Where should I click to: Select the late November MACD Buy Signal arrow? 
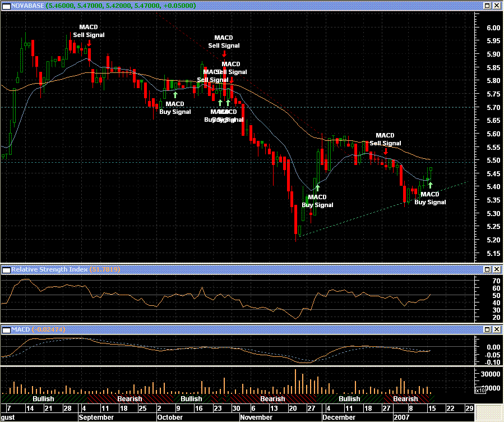pos(317,188)
